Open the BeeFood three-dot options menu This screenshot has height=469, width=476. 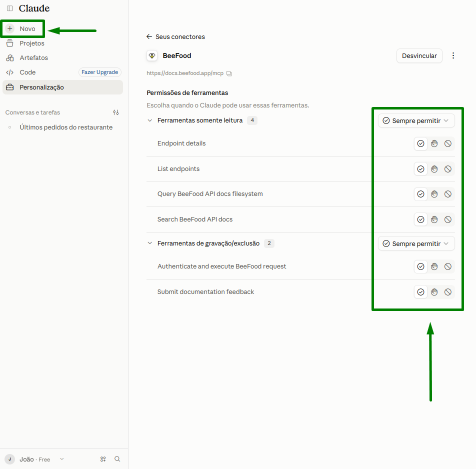point(453,55)
